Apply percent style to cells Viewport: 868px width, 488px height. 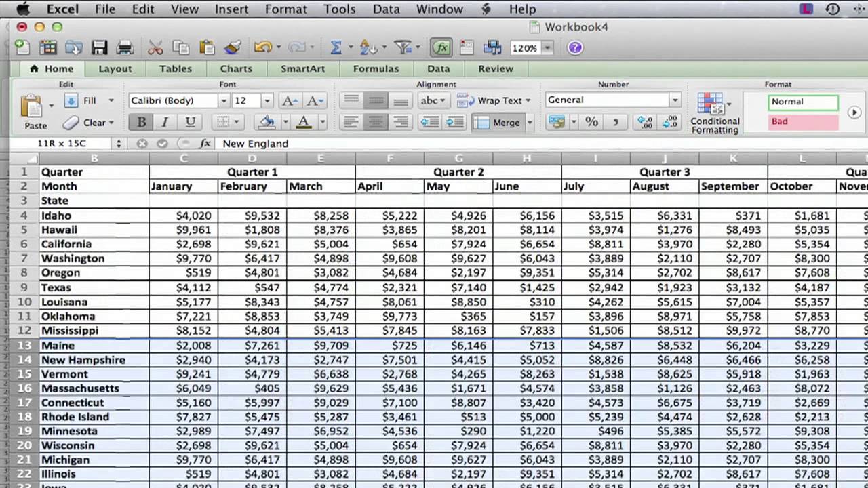pyautogui.click(x=591, y=122)
